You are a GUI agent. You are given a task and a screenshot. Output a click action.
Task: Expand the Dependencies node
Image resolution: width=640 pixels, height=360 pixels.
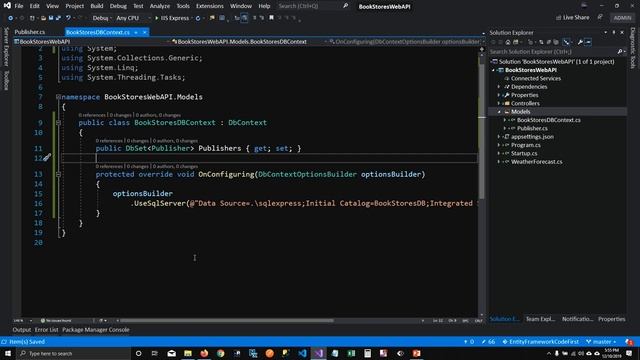pyautogui.click(x=499, y=87)
